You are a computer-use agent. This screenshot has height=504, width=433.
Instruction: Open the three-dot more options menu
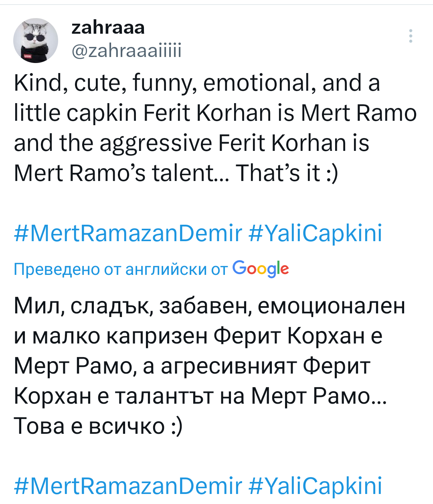(x=410, y=36)
